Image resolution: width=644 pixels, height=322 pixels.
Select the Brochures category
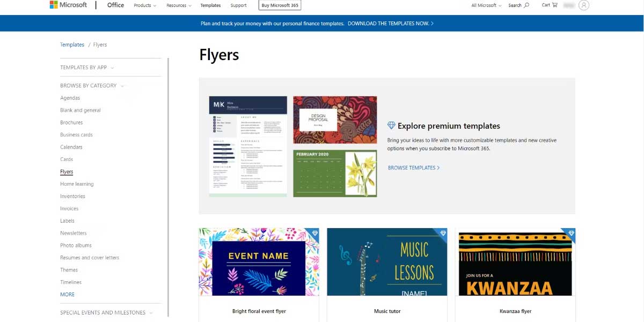pos(71,122)
